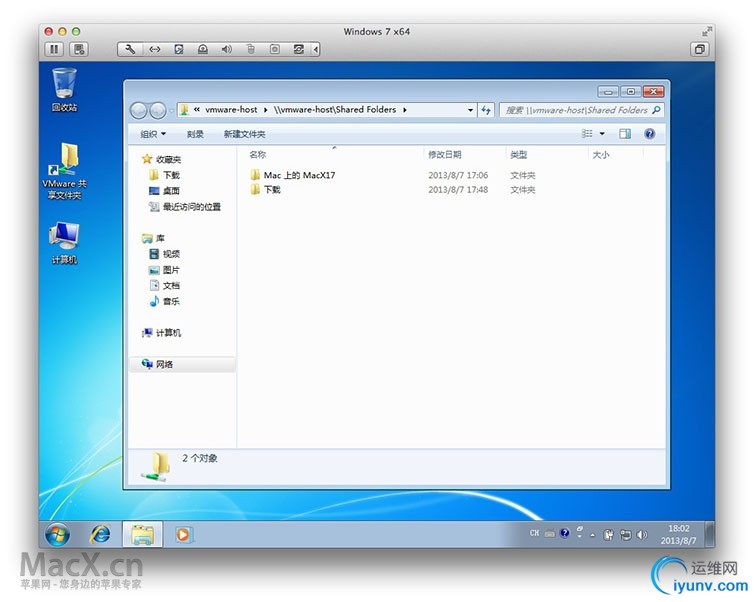Image resolution: width=754 pixels, height=602 pixels.
Task: Show hidden tray icons
Action: tap(592, 535)
